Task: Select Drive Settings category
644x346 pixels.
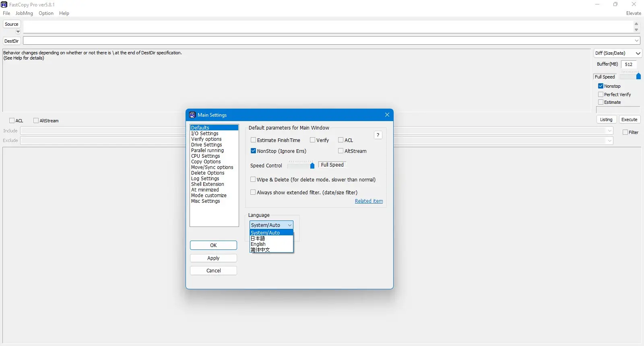Action: (214, 145)
